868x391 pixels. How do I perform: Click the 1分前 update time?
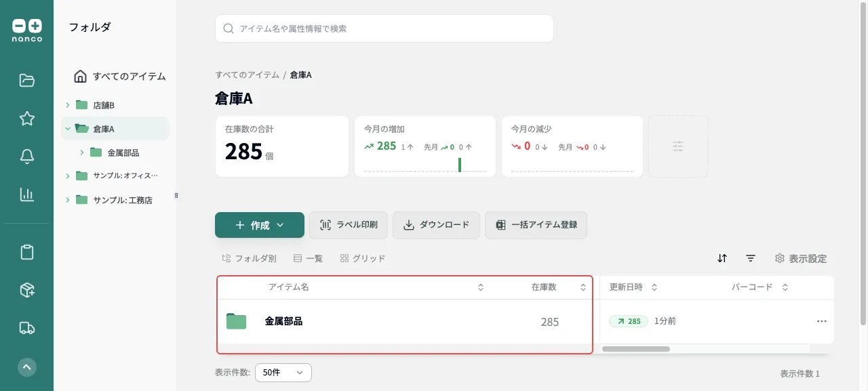[665, 321]
